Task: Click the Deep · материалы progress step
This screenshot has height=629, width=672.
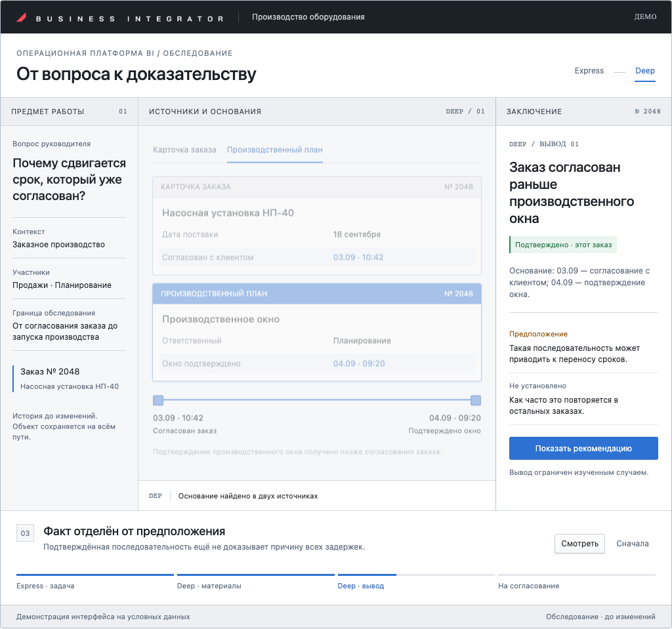Action: point(255,581)
